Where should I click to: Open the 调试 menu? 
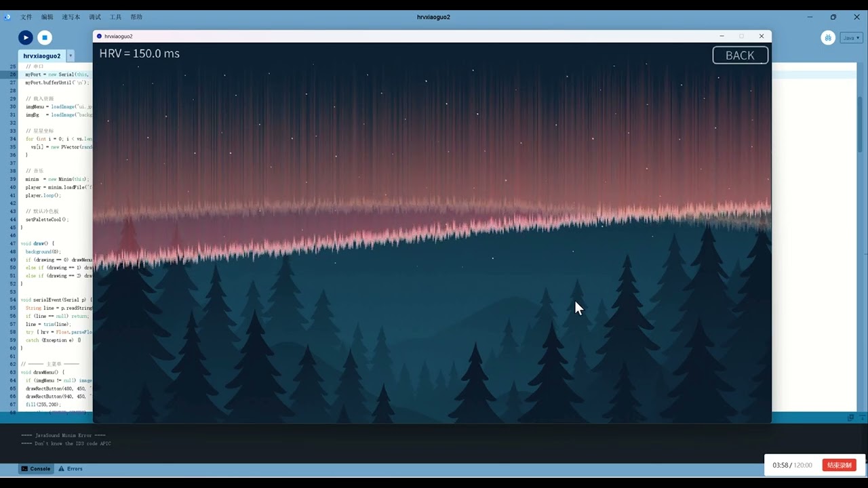point(95,17)
